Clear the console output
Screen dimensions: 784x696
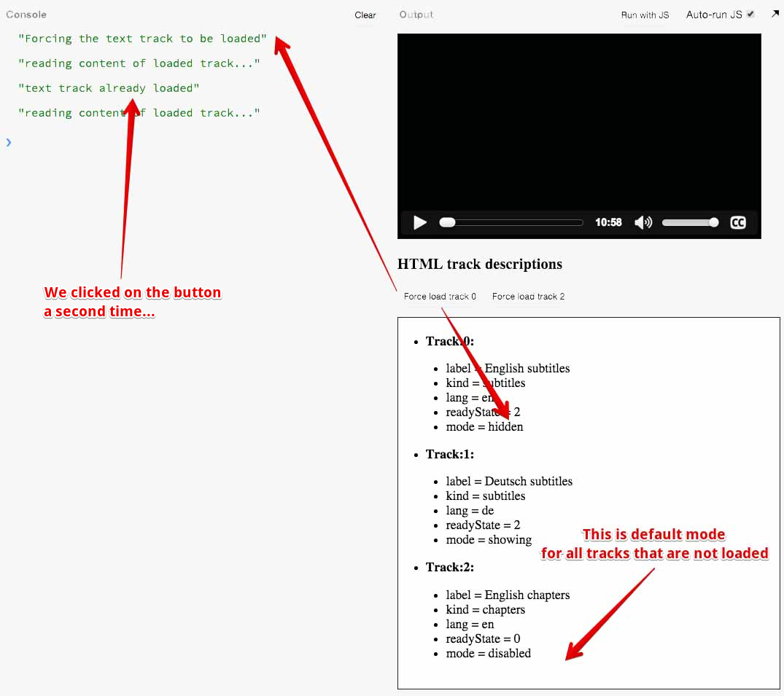pos(365,15)
